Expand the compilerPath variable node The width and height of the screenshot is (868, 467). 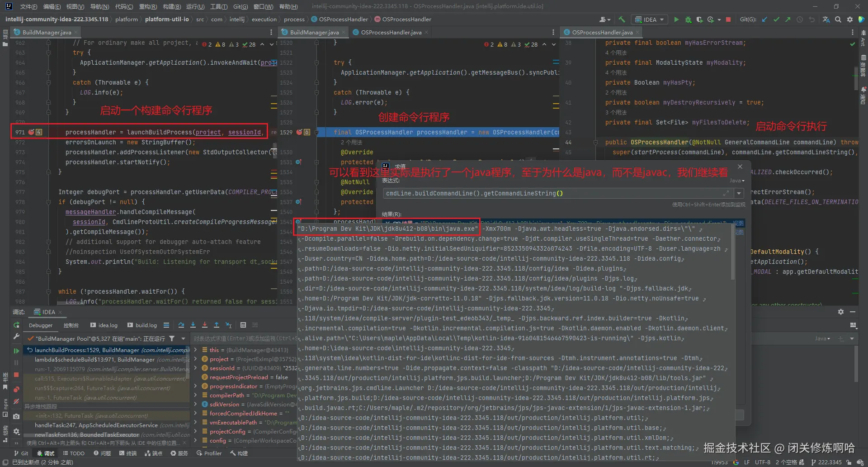pyautogui.click(x=195, y=395)
